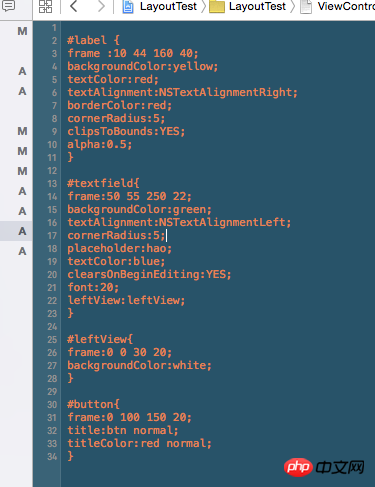375x487 pixels.
Task: Click the comment bubble icon
Action: (8, 5)
